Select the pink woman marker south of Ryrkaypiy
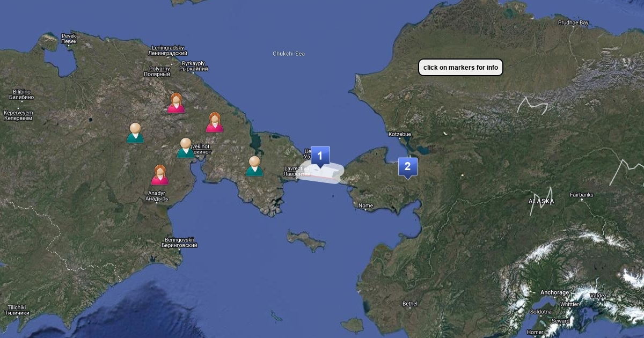 click(x=215, y=122)
